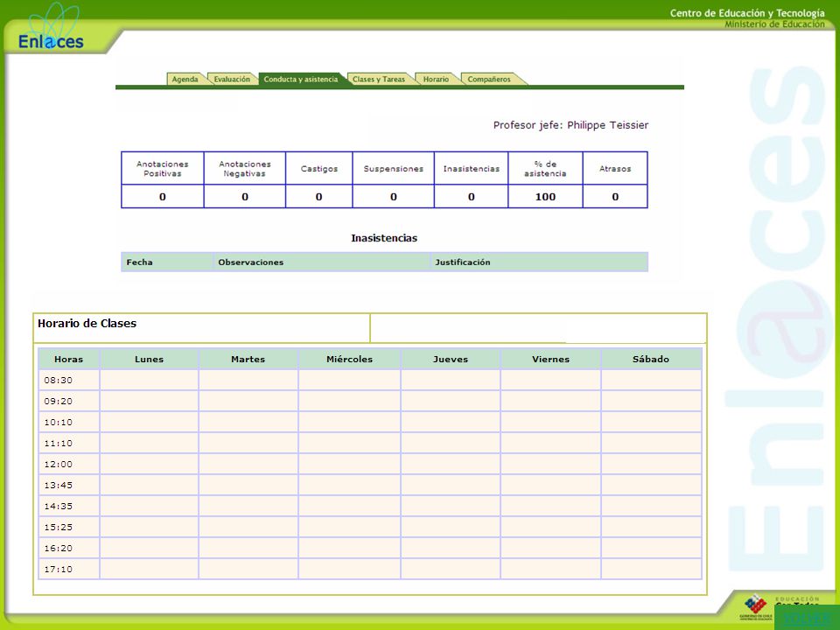The image size is (840, 630).
Task: Click the Atrasos column header
Action: 615,168
